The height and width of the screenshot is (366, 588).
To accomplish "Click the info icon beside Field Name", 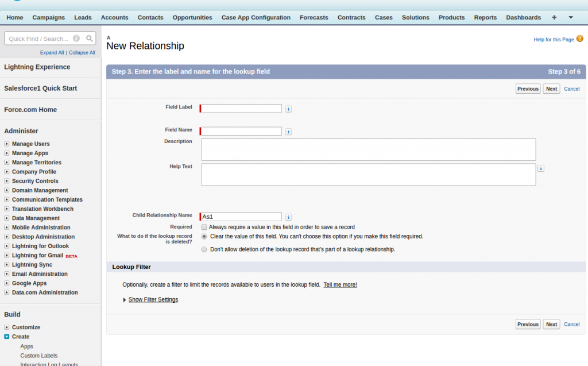I will [288, 132].
